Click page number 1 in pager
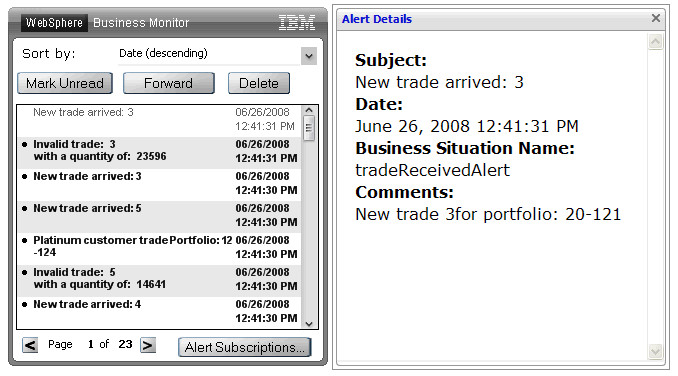This screenshot has width=678, height=376. 90,344
